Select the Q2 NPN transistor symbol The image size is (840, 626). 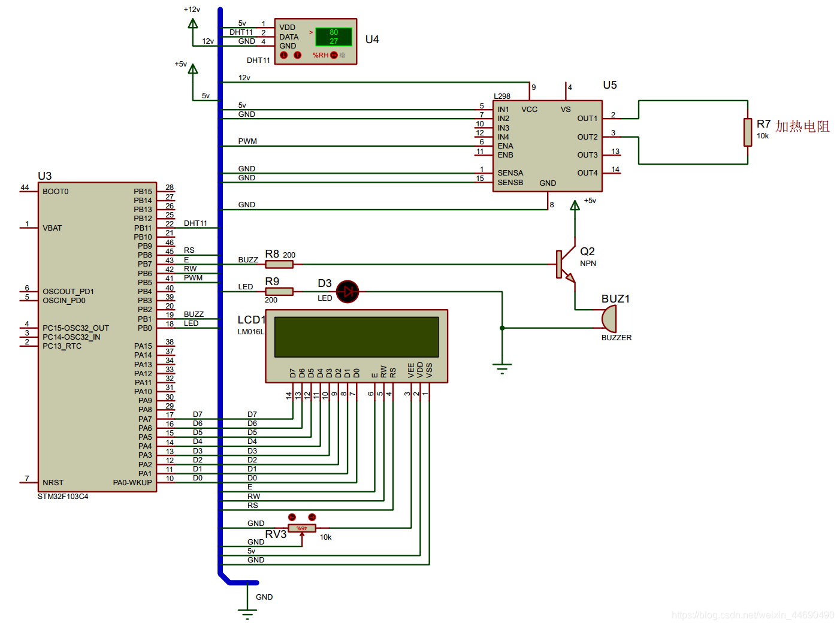(x=566, y=264)
